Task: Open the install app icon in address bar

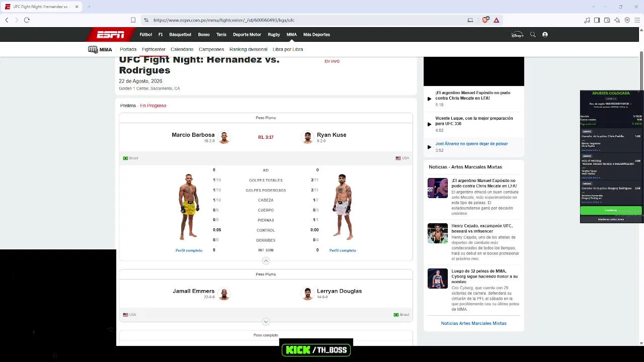Action: coord(470,20)
